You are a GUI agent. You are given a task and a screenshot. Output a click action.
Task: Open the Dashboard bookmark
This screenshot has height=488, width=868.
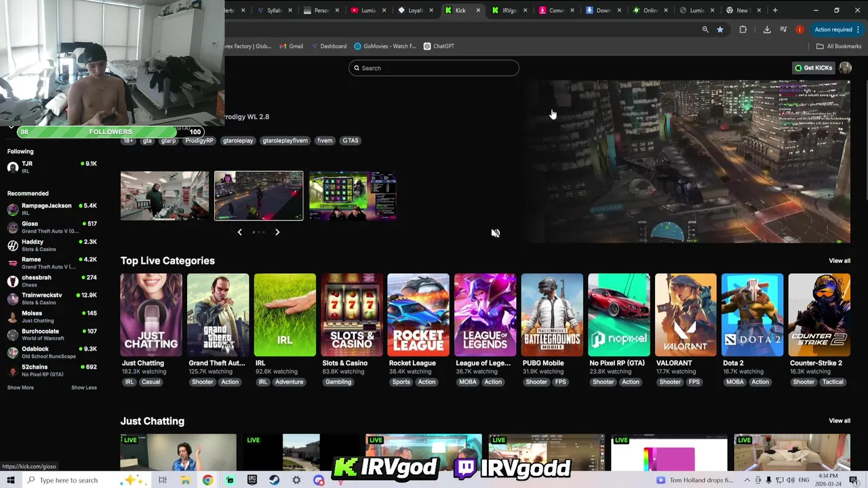[329, 46]
